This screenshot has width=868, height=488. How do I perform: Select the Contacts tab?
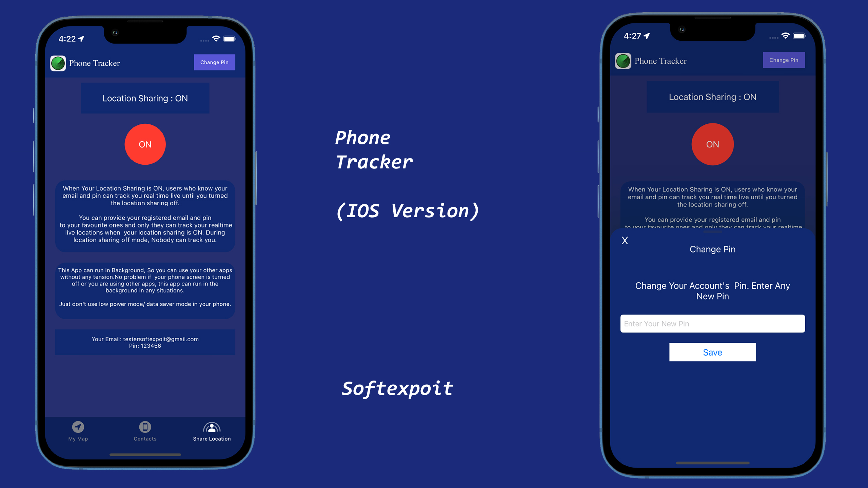pyautogui.click(x=145, y=431)
